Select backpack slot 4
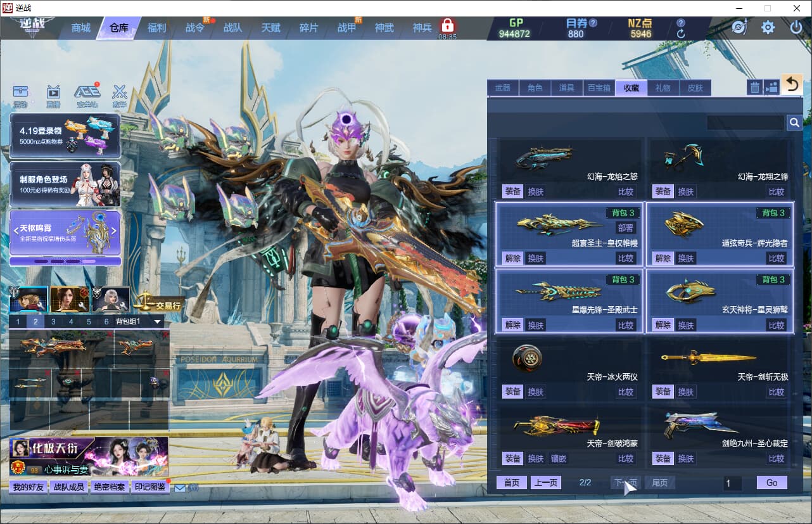Screen dimensions: 812x524 coord(71,322)
